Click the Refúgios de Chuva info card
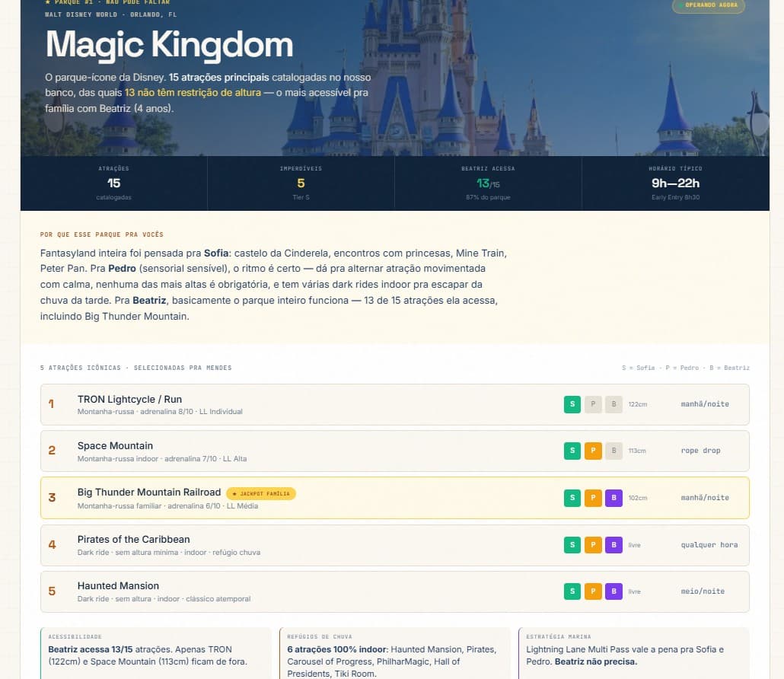The height and width of the screenshot is (679, 784). 394,653
